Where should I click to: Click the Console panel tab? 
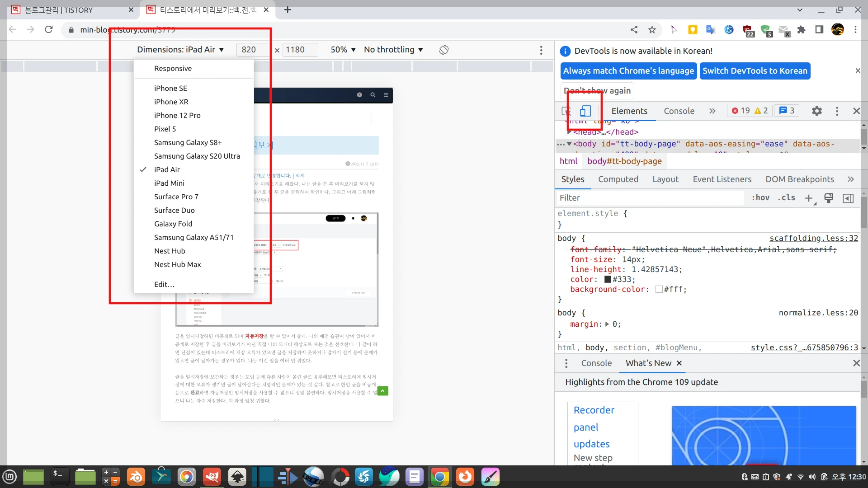679,111
